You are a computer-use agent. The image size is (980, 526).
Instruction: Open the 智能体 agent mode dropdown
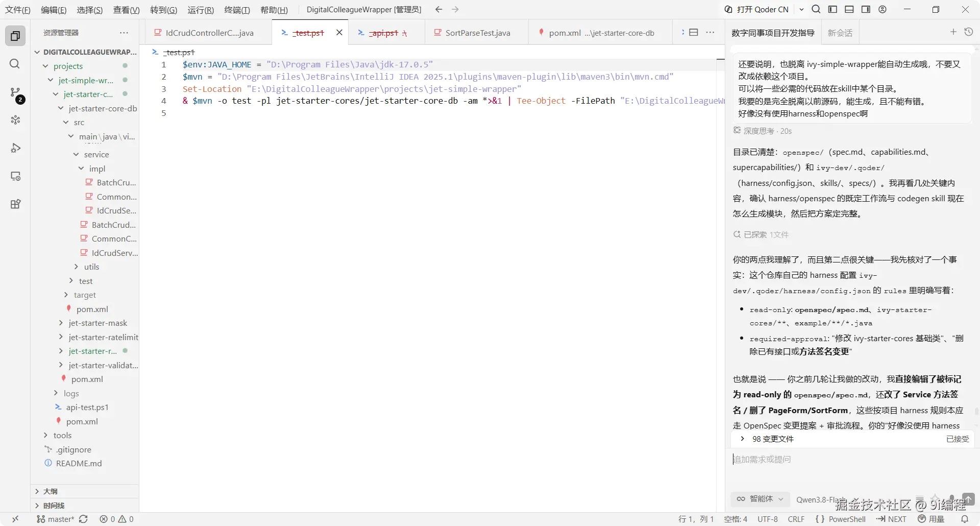(x=760, y=499)
